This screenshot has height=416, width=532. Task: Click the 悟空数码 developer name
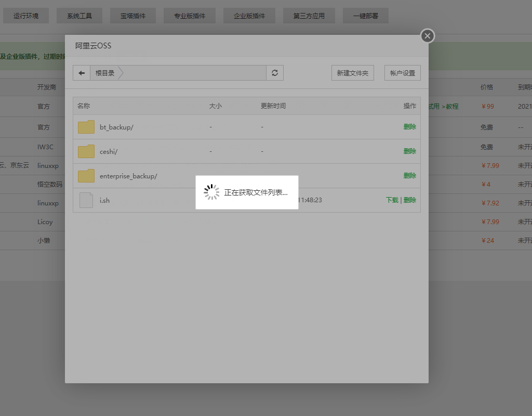click(50, 185)
